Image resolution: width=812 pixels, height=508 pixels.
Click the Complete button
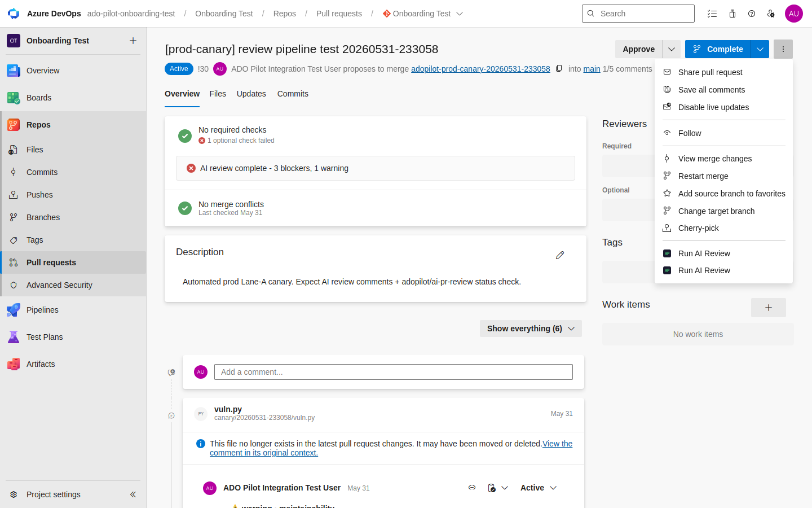click(718, 49)
